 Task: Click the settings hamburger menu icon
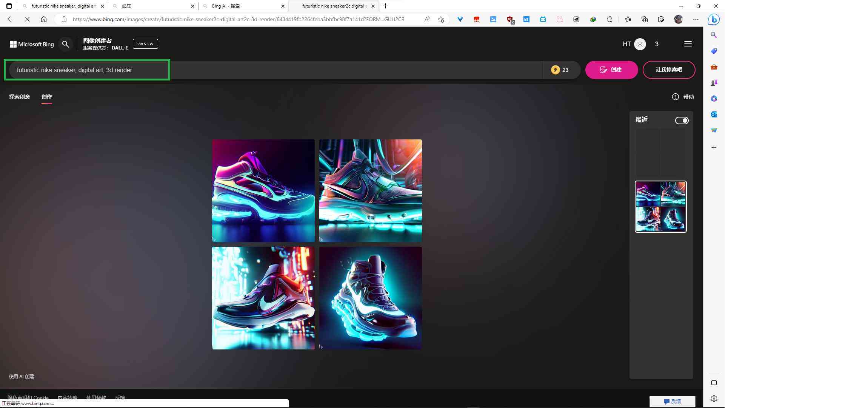tap(688, 44)
